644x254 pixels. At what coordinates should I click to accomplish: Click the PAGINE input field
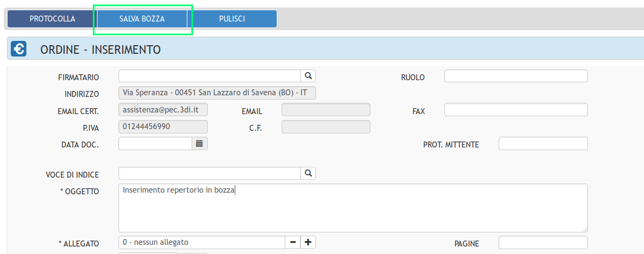543,243
